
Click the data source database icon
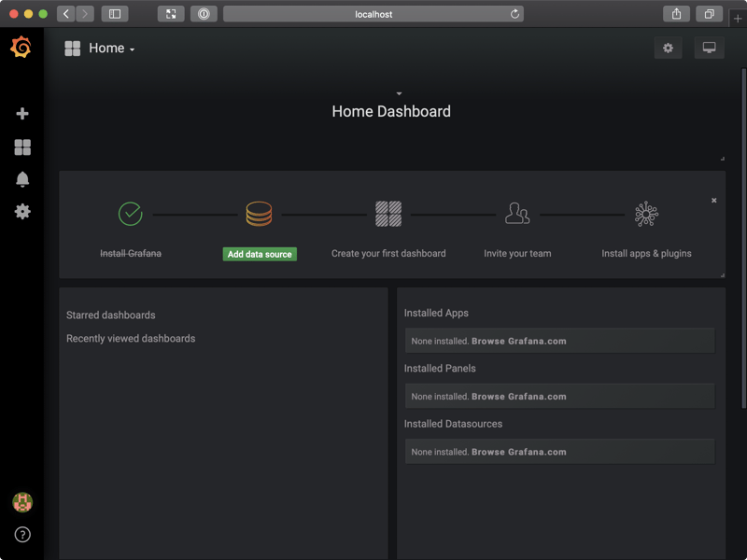tap(260, 214)
